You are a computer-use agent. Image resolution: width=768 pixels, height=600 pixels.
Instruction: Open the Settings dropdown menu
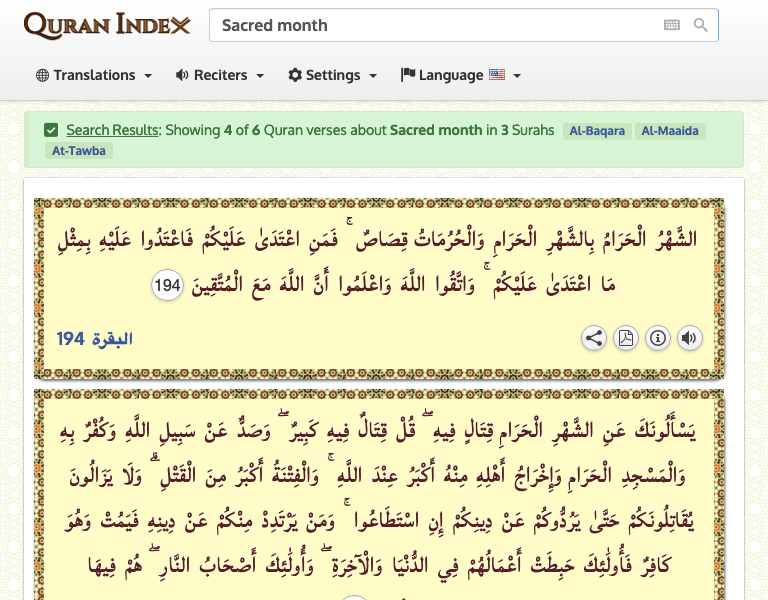coord(333,75)
